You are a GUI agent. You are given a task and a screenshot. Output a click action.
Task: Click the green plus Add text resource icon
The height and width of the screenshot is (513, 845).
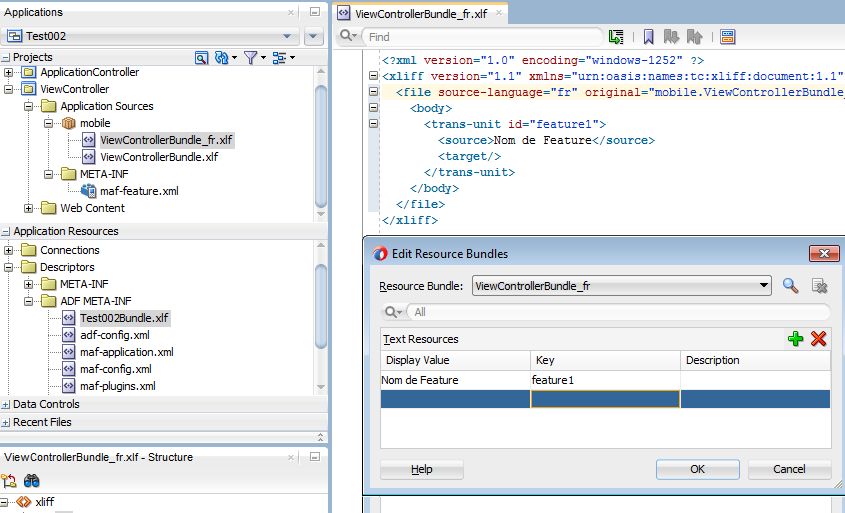pyautogui.click(x=795, y=339)
